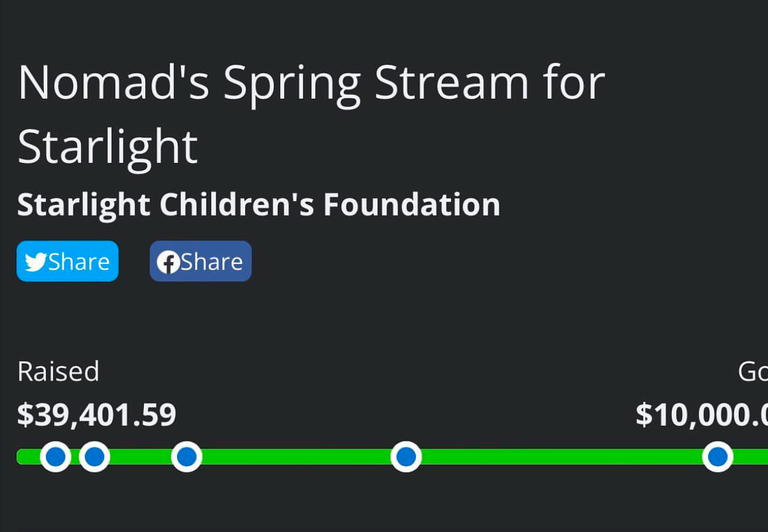
Task: Click progress bar between fourth and fifth milestones
Action: pyautogui.click(x=560, y=456)
